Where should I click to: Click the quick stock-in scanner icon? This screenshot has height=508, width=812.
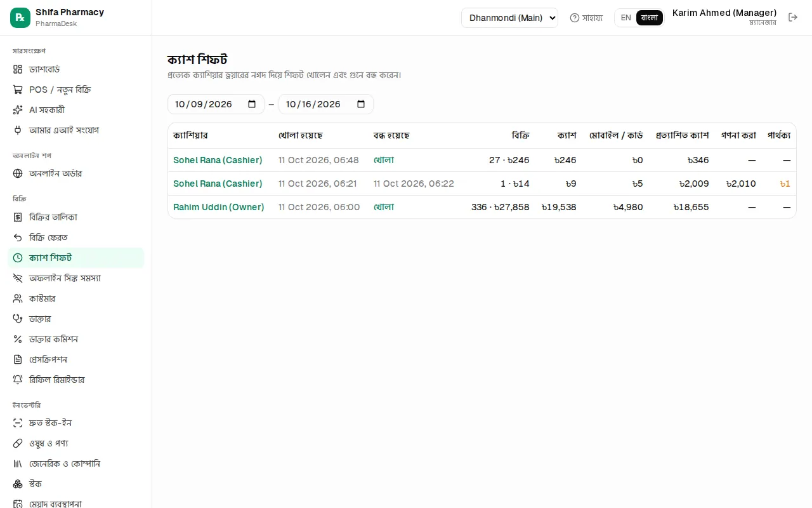pyautogui.click(x=18, y=423)
